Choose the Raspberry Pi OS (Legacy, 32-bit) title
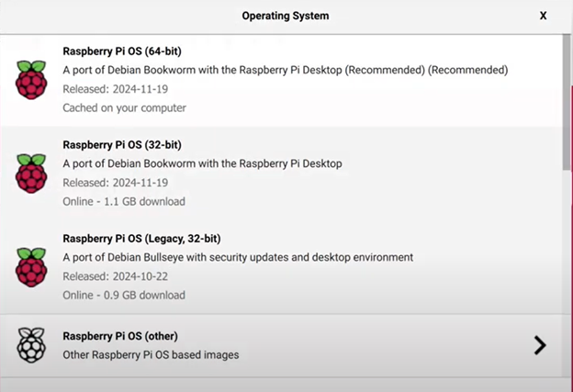 141,239
